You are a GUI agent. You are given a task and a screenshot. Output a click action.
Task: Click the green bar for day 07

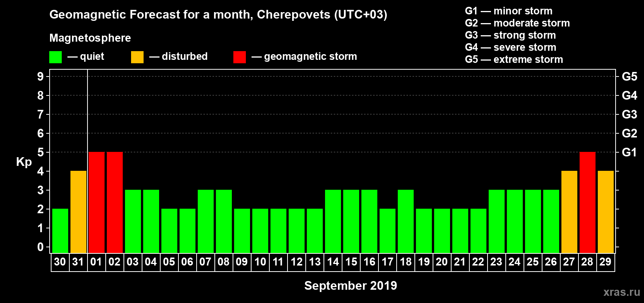206,221
